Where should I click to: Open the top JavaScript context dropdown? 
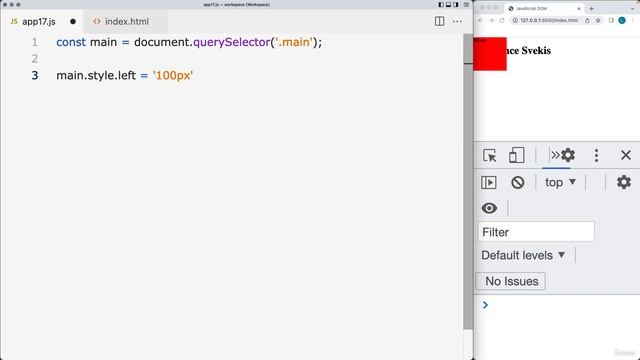(560, 182)
